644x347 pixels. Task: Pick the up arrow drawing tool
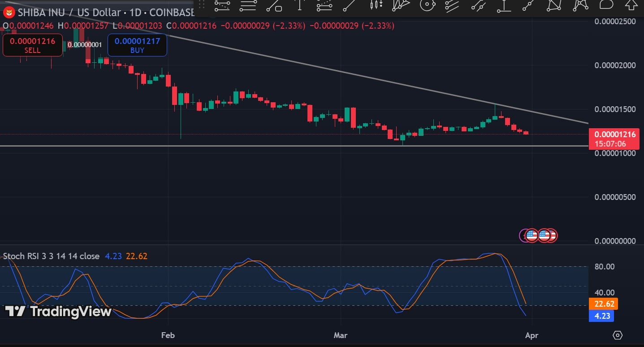[x=632, y=5]
